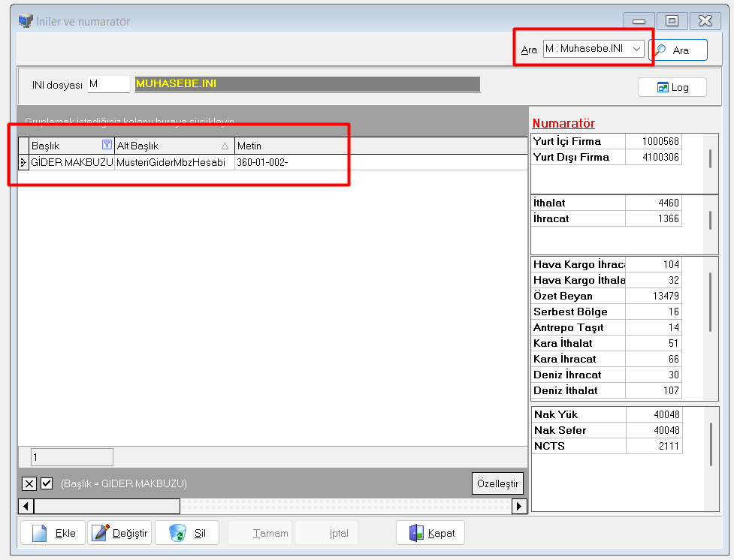Click the row indicator of GİDER MAKBUZU
The image size is (734, 560).
pyautogui.click(x=23, y=162)
